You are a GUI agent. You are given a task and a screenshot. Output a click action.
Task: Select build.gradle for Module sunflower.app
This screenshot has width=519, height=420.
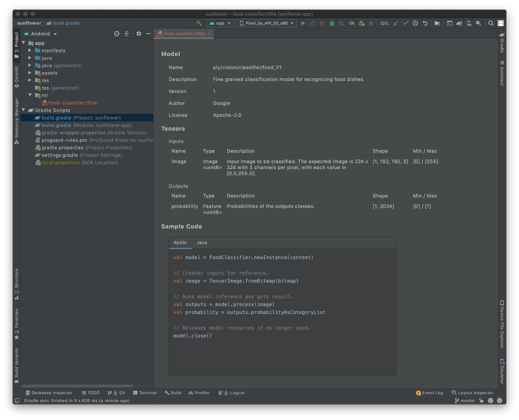pyautogui.click(x=86, y=125)
